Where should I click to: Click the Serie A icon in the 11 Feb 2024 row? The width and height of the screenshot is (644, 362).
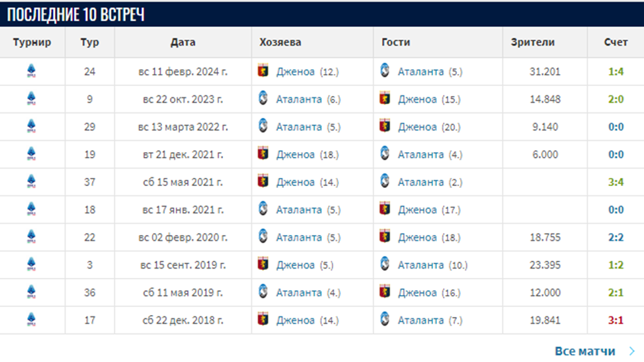tap(32, 71)
